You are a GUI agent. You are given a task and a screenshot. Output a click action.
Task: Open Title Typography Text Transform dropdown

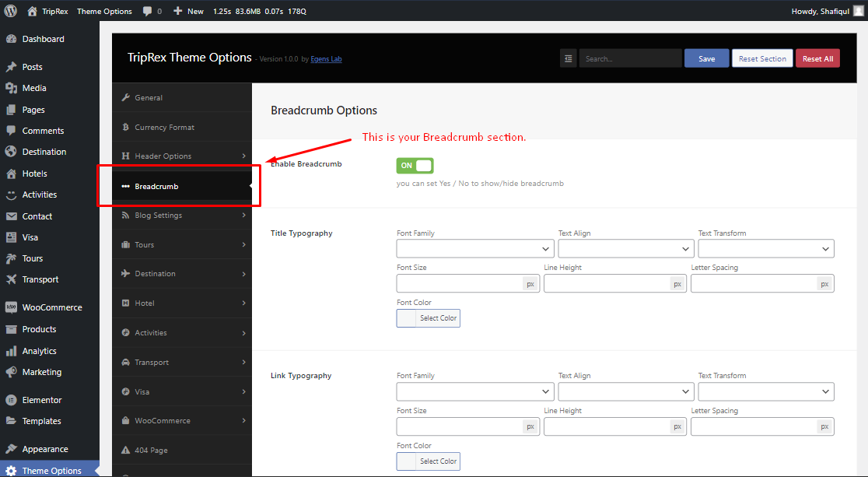click(x=766, y=249)
